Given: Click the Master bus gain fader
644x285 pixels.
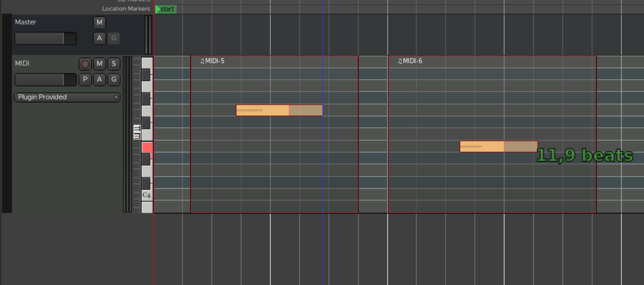Looking at the screenshot, I should point(45,39).
